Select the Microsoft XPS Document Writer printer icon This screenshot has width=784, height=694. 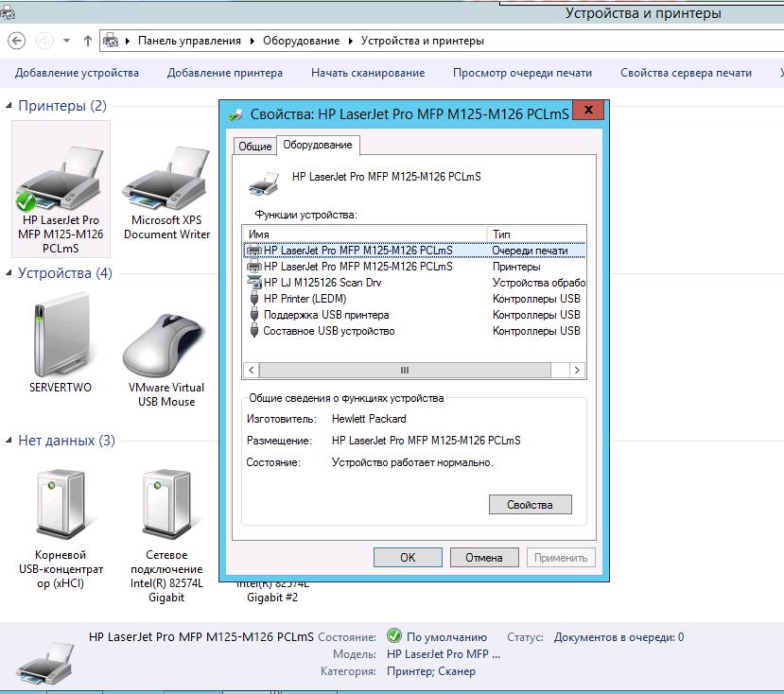pyautogui.click(x=166, y=179)
